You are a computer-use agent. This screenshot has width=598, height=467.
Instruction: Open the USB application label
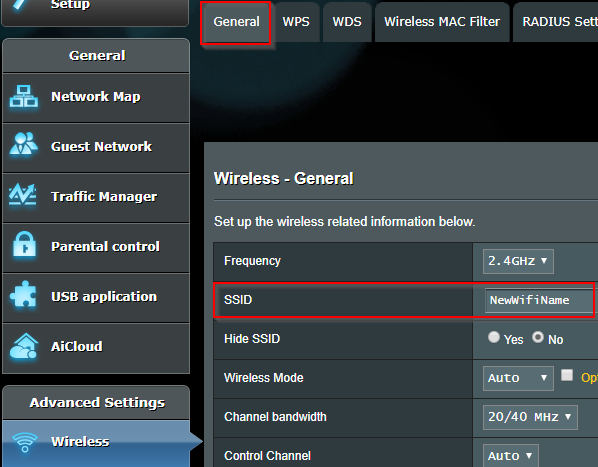[104, 297]
